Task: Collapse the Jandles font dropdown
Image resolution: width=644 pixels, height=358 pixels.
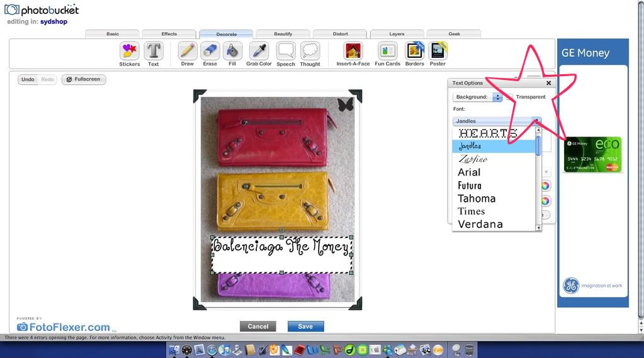Action: (497, 121)
